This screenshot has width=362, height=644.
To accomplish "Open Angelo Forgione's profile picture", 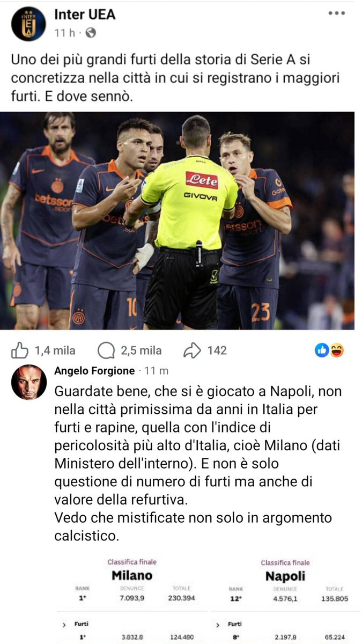I will 29,382.
